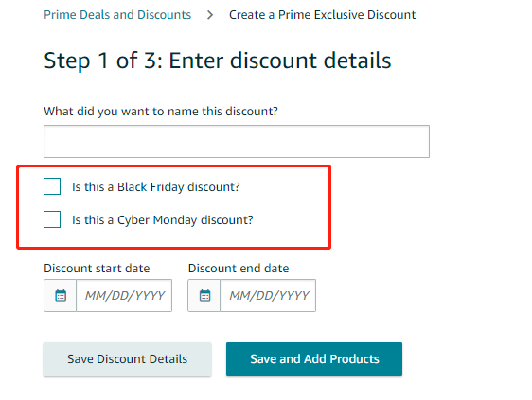This screenshot has height=400, width=532.
Task: Open the discount end date calendar icon
Action: [x=204, y=295]
